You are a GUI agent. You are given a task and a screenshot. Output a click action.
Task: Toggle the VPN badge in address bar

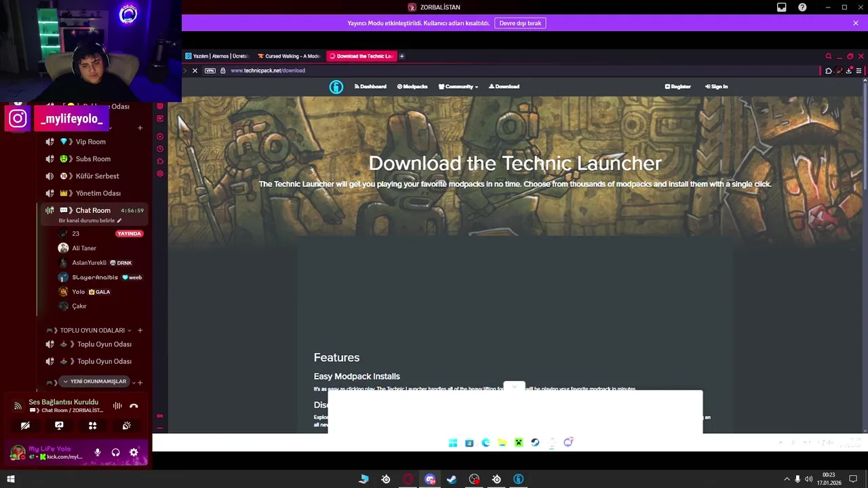click(210, 70)
